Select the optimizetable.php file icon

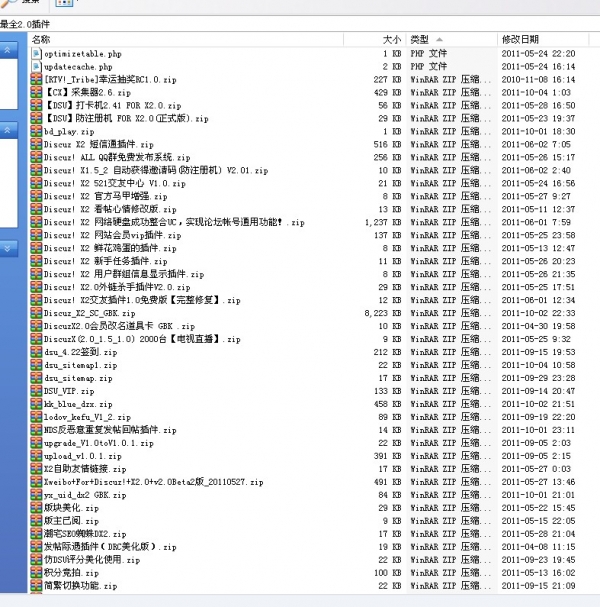pyautogui.click(x=36, y=54)
